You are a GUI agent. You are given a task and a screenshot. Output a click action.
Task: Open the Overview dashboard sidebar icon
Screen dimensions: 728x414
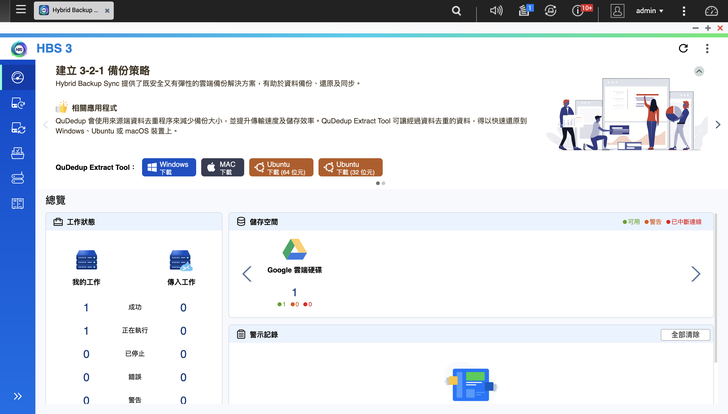click(18, 77)
